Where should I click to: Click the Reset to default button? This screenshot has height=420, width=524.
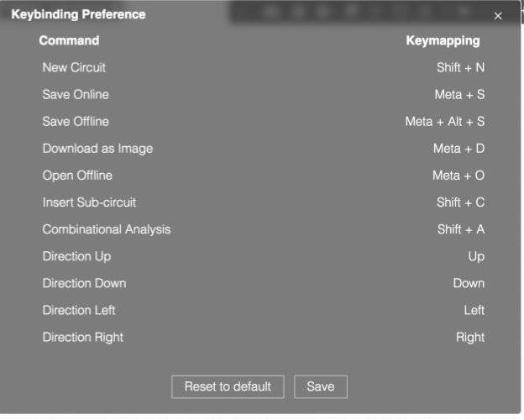228,386
